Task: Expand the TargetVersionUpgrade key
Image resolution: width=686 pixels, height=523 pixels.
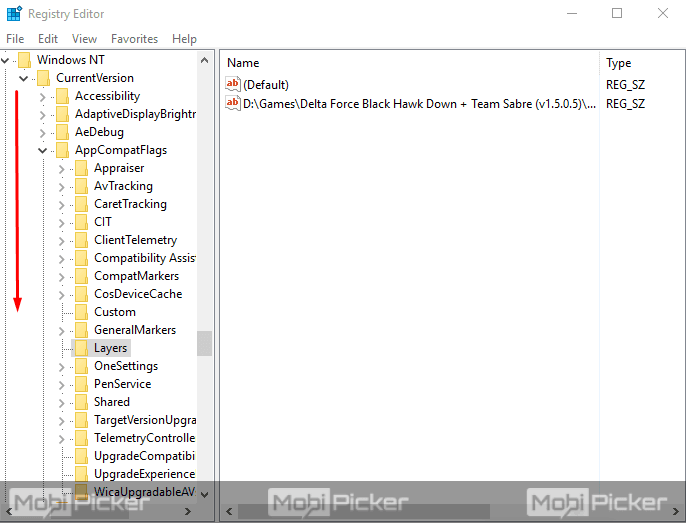Action: click(62, 421)
